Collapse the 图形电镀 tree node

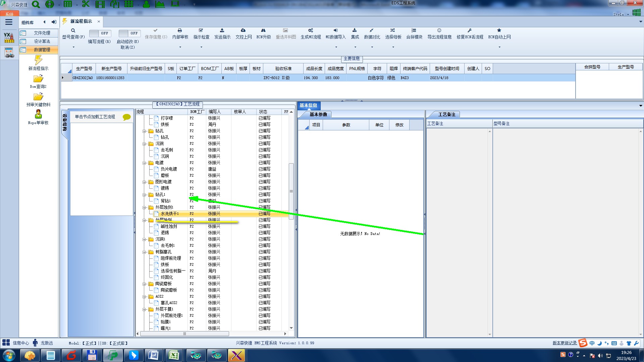(144, 182)
